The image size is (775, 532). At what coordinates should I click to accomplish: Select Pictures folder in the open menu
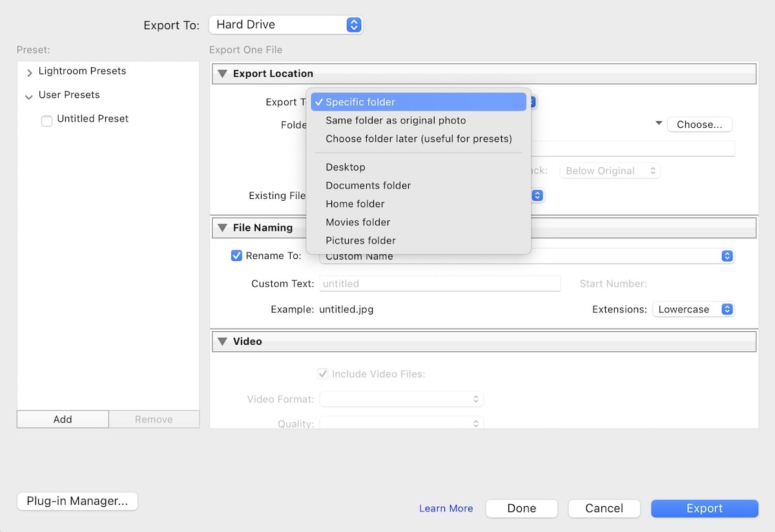(360, 240)
